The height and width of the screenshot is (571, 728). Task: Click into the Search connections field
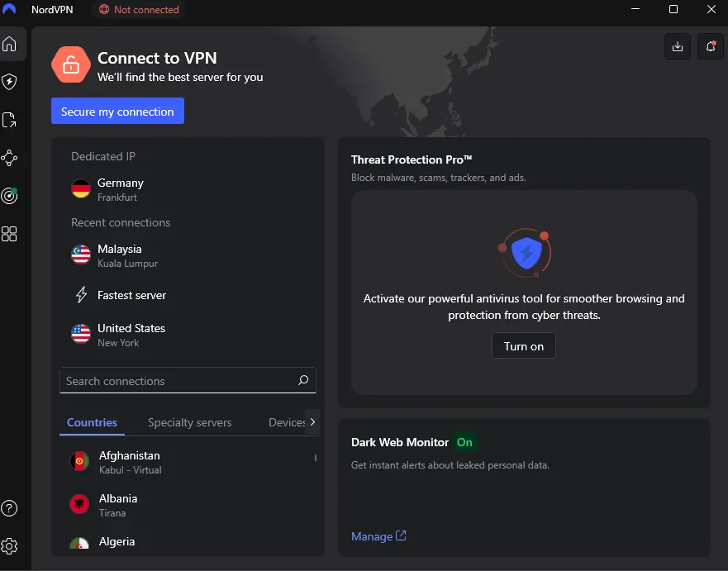(188, 381)
